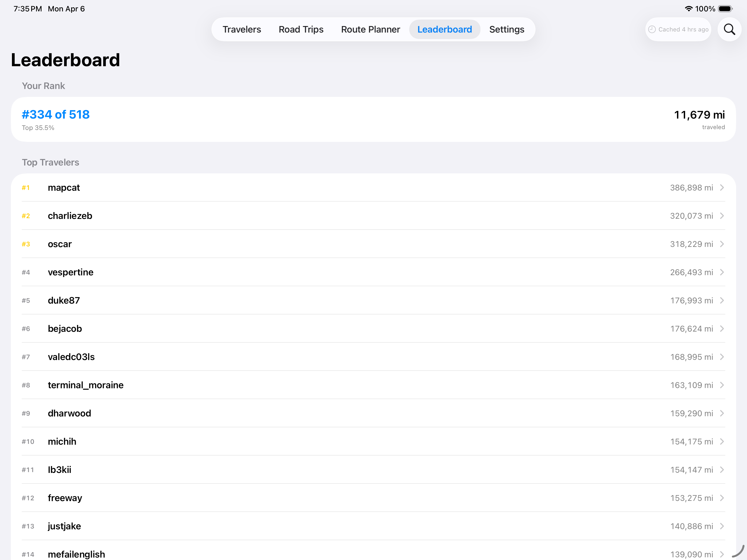Expand terminal_moraine row chevron
This screenshot has height=560, width=747.
tap(722, 385)
